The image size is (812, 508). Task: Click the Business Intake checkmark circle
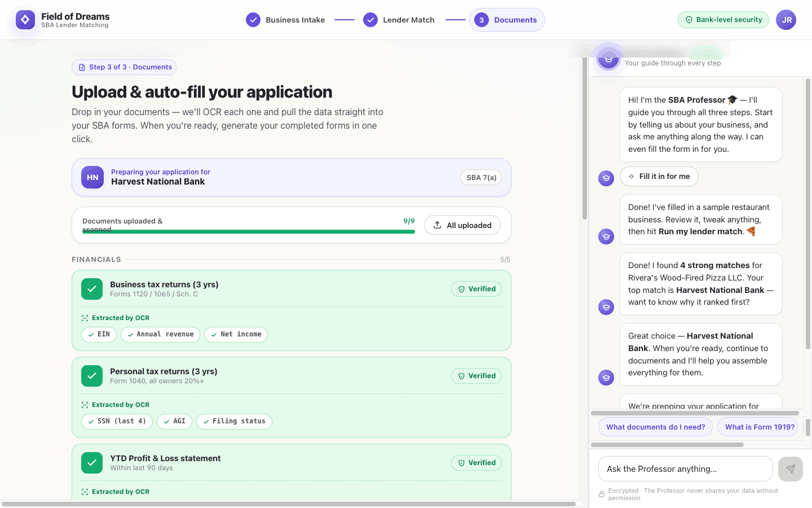[253, 20]
